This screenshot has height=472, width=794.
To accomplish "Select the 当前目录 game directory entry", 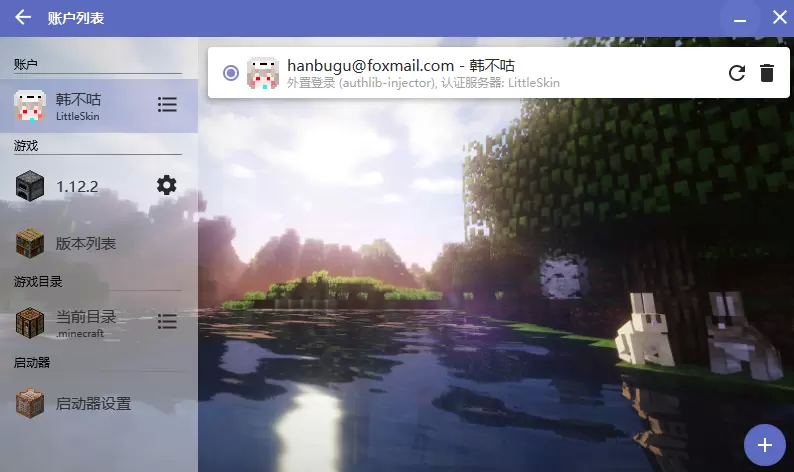I will (x=99, y=323).
